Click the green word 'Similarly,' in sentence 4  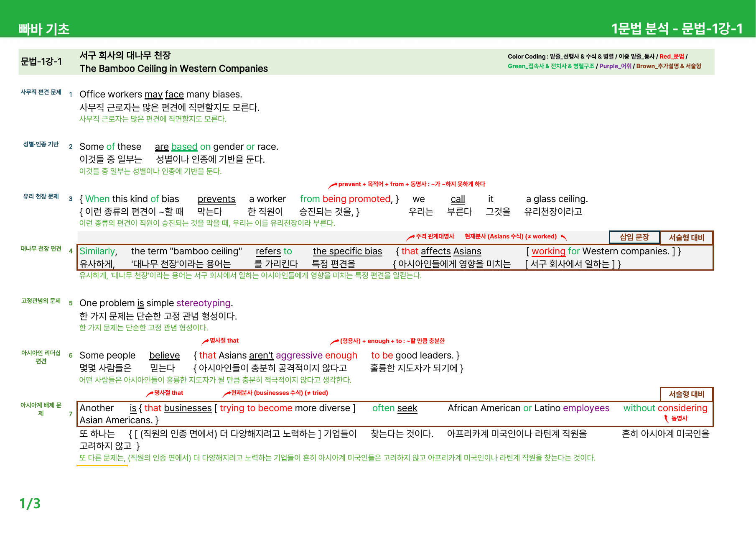click(99, 251)
